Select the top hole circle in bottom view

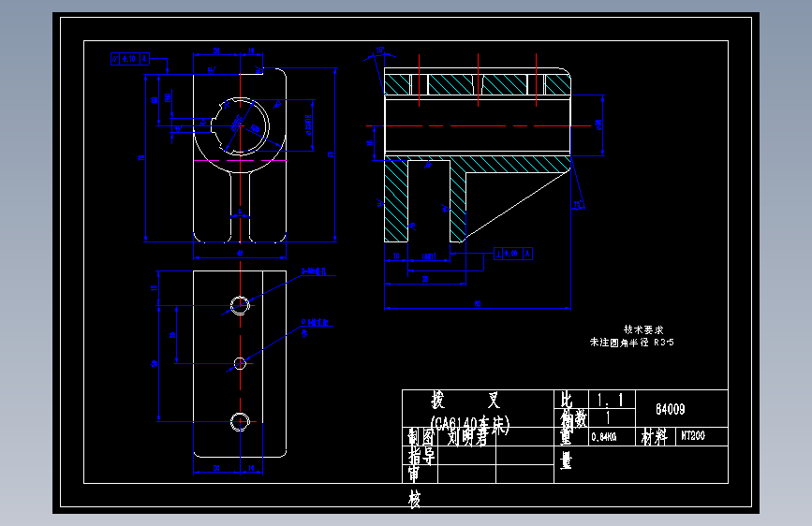[240, 305]
